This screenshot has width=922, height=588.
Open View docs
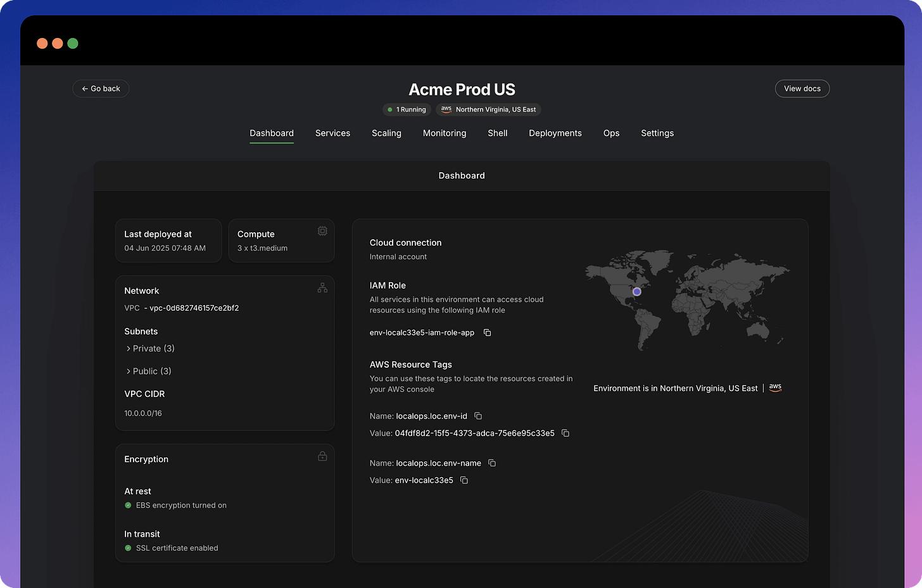coord(802,89)
